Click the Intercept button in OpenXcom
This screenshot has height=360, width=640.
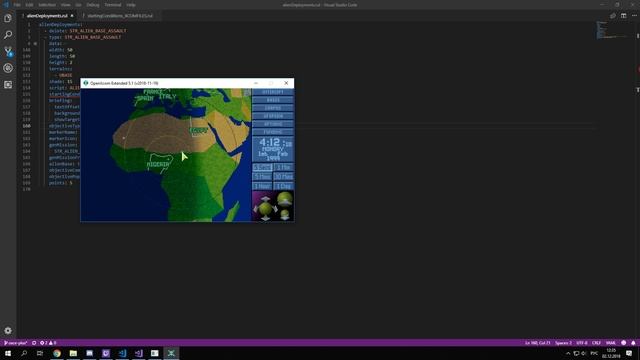(x=273, y=92)
